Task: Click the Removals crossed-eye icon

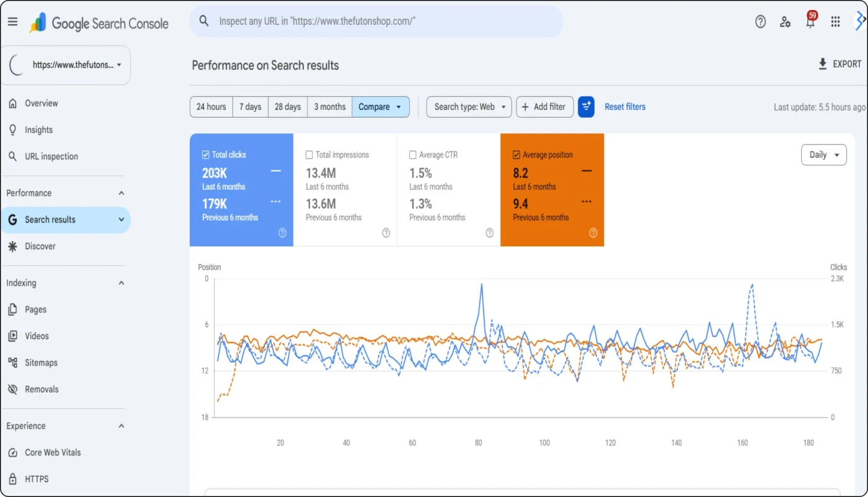Action: pyautogui.click(x=12, y=390)
